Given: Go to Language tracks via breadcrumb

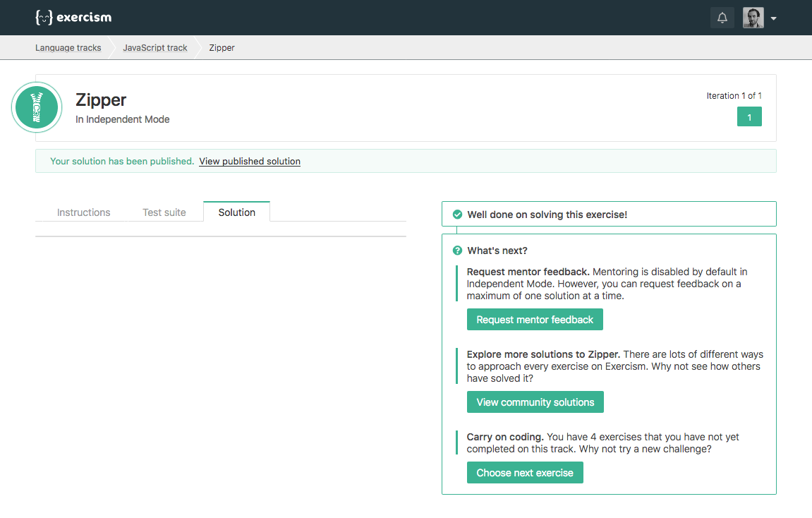Looking at the screenshot, I should (68, 47).
